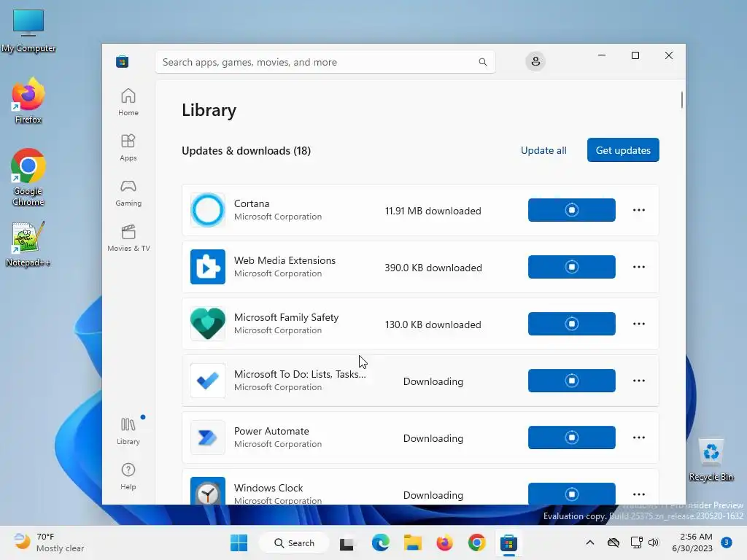The height and width of the screenshot is (560, 747).
Task: Open the Home section in sidebar
Action: (x=128, y=102)
